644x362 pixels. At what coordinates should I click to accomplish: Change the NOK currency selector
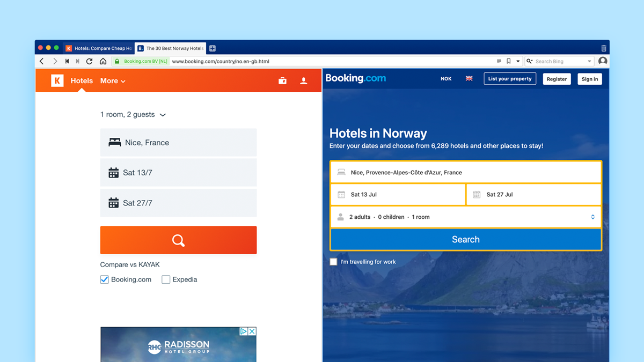(x=446, y=79)
